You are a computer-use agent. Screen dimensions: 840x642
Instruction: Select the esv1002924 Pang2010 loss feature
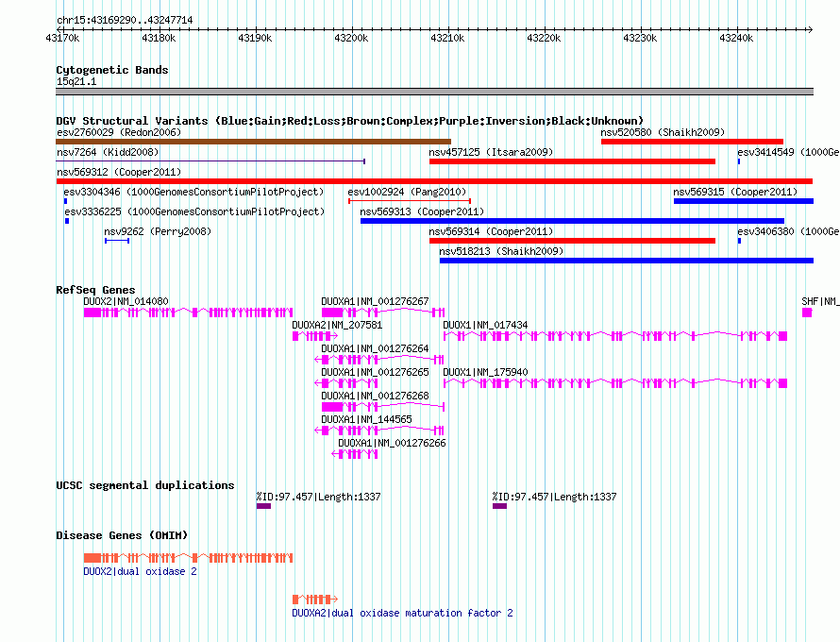(x=410, y=201)
